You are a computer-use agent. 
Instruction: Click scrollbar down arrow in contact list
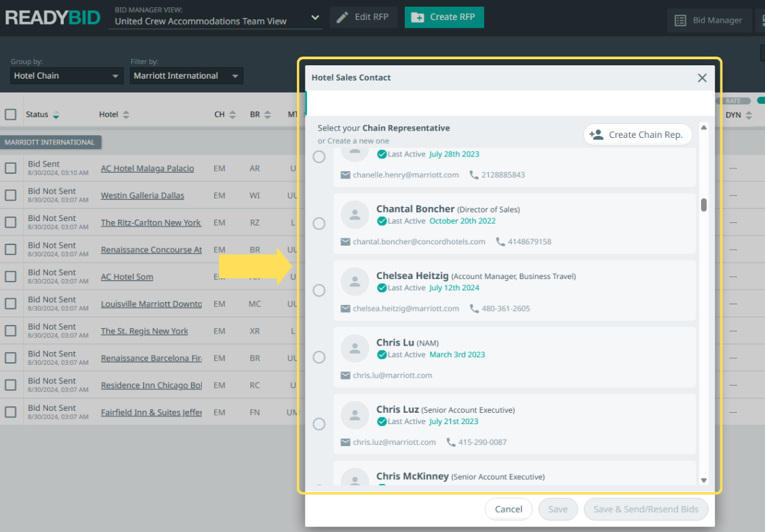(704, 480)
